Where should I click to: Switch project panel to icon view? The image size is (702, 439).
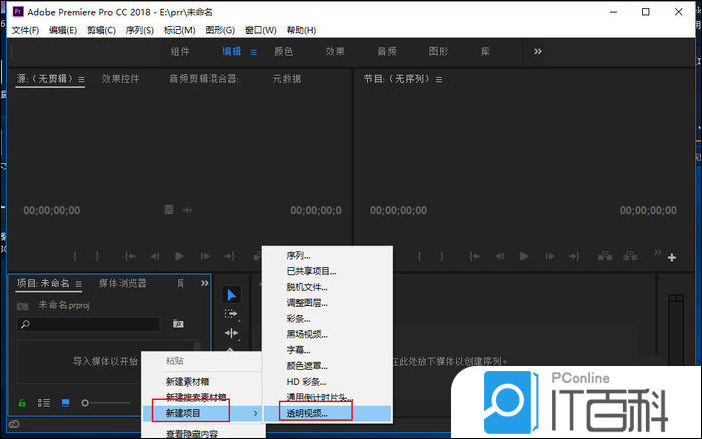pos(66,403)
